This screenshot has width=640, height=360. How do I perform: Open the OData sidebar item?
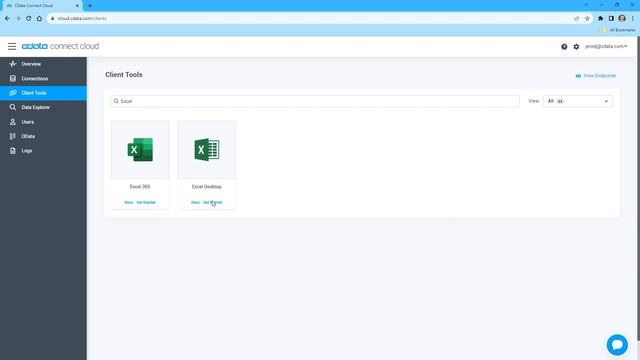point(43,136)
